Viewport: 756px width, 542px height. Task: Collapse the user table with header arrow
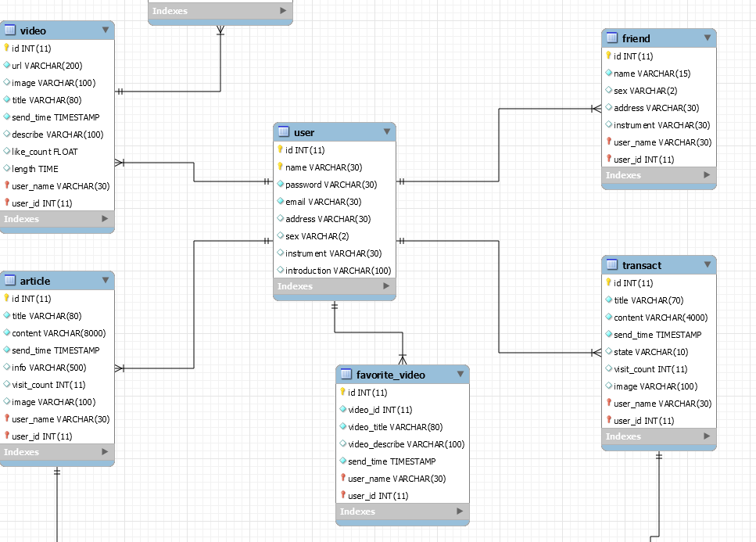point(387,131)
